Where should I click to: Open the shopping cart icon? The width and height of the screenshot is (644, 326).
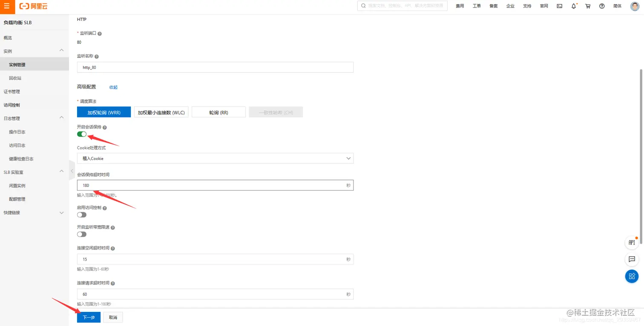[x=588, y=6]
